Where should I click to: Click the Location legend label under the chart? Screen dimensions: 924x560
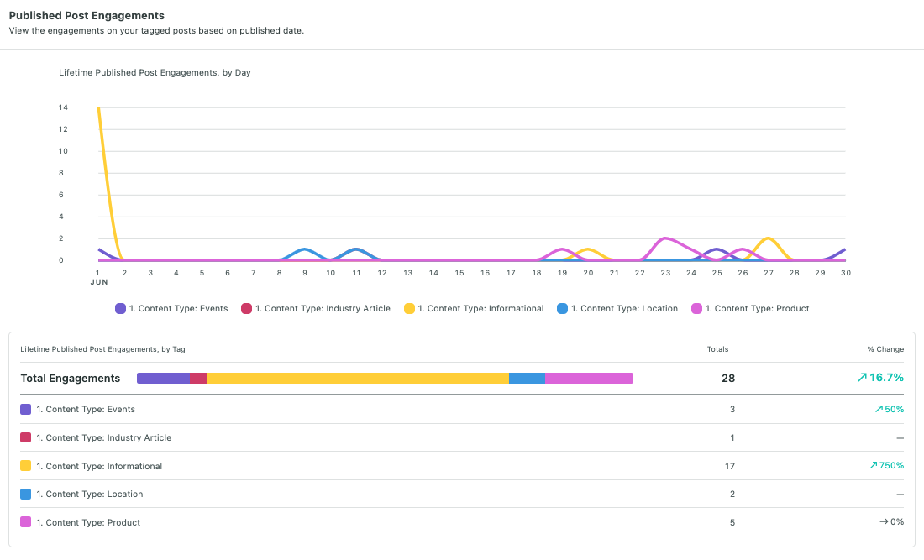click(625, 309)
